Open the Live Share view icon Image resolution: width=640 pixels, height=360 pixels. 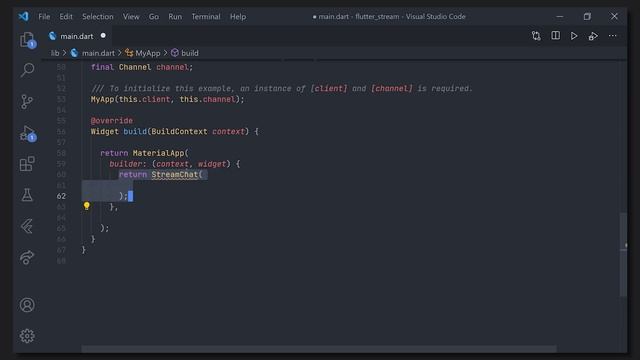click(27, 257)
